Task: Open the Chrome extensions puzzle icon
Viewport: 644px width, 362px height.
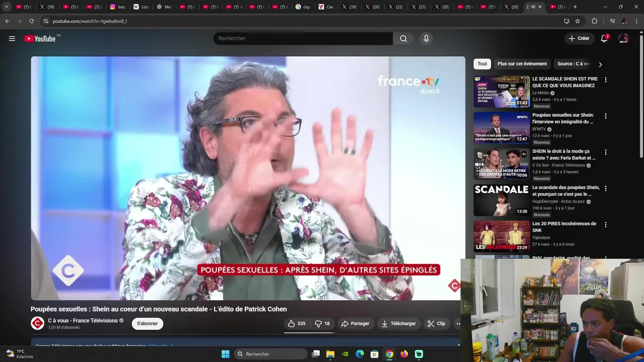Action: click(594, 21)
